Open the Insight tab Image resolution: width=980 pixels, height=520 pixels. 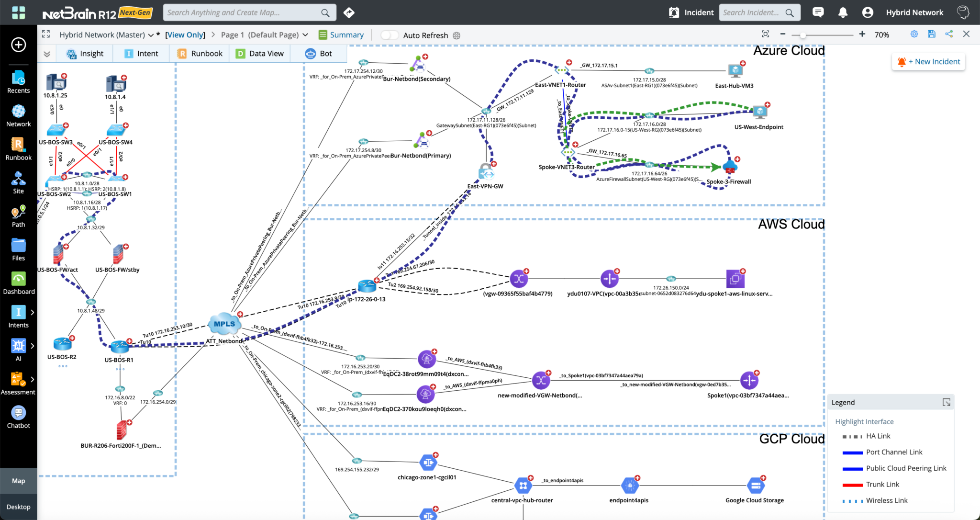(x=85, y=54)
